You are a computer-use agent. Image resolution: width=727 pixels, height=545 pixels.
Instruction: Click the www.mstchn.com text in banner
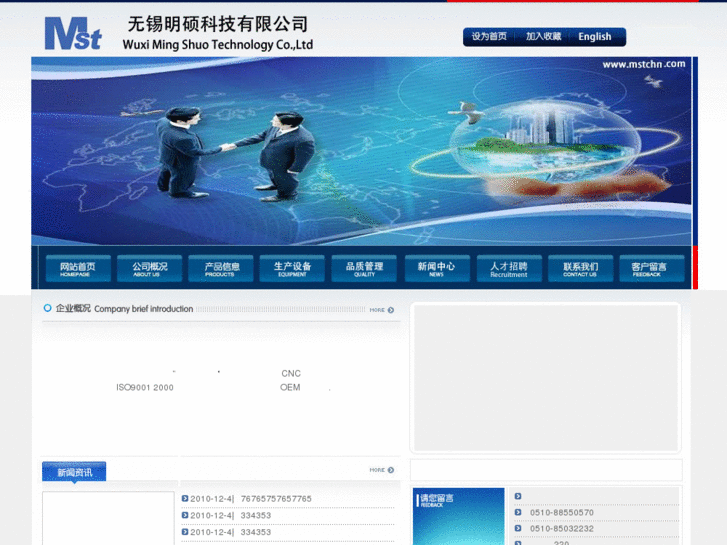(x=644, y=64)
